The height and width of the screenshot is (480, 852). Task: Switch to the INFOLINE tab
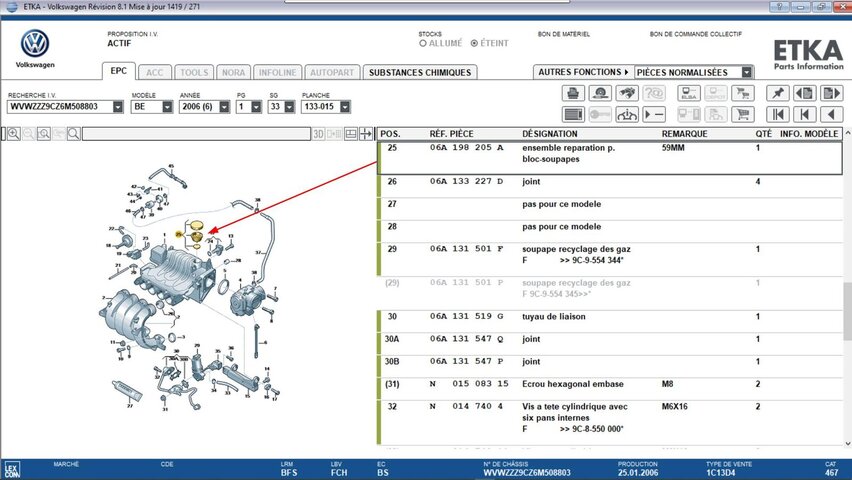tap(278, 72)
